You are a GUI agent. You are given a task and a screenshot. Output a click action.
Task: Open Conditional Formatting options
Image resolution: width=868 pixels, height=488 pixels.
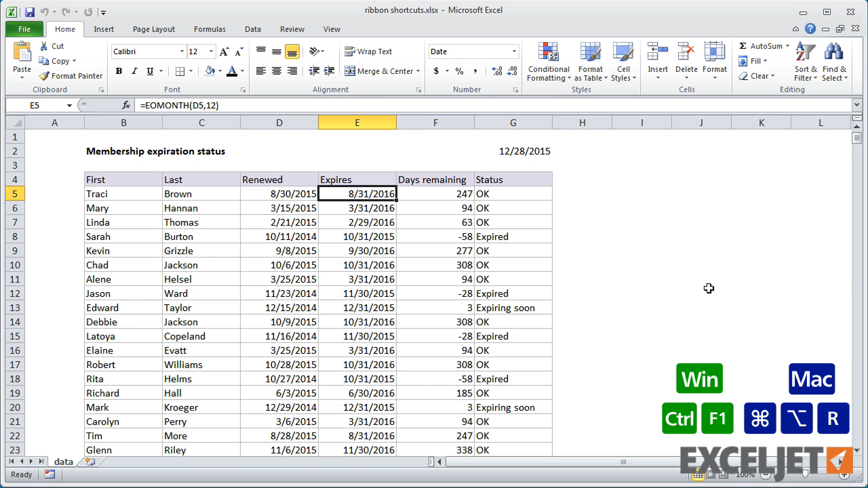coord(548,62)
